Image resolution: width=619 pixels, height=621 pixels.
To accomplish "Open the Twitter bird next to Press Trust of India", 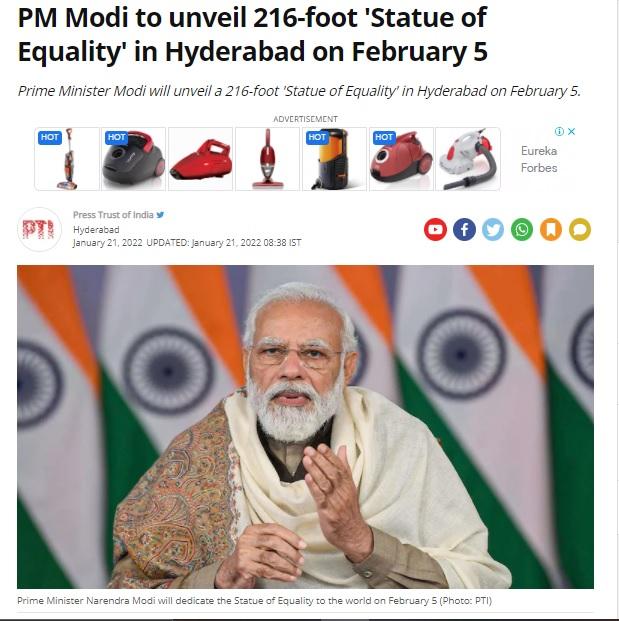I will tap(160, 215).
